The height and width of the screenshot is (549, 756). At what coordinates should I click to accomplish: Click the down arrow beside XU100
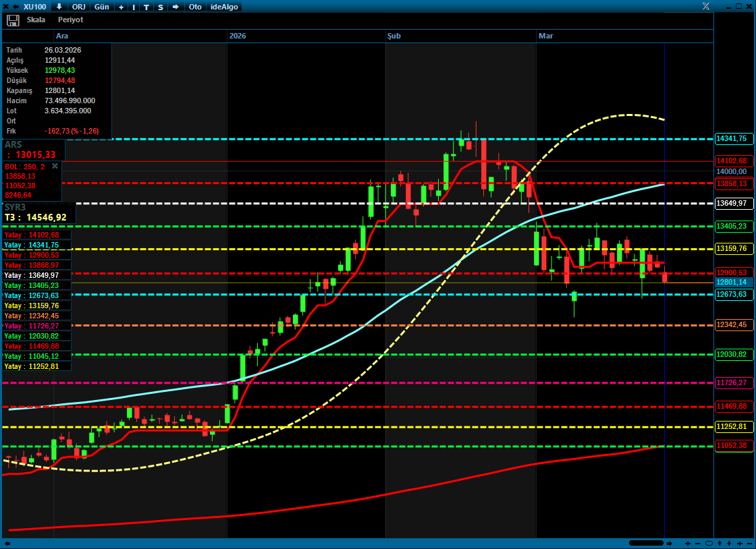59,7
